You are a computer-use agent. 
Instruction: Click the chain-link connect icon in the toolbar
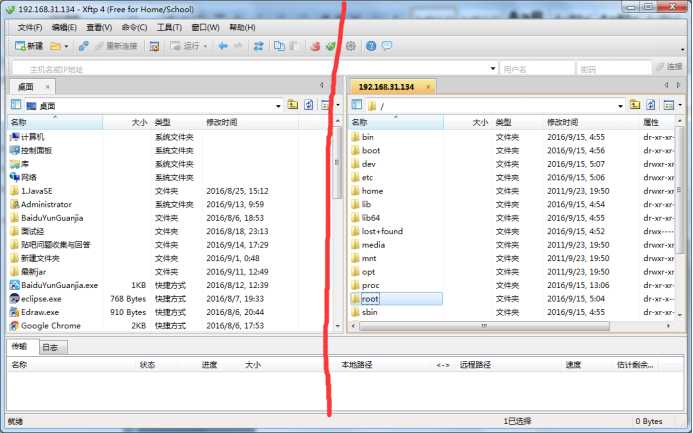[x=83, y=46]
